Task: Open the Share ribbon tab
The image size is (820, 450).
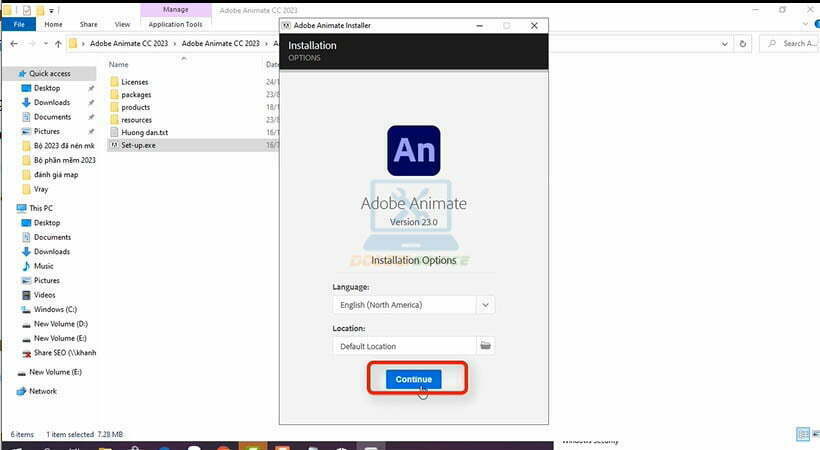Action: pos(88,24)
